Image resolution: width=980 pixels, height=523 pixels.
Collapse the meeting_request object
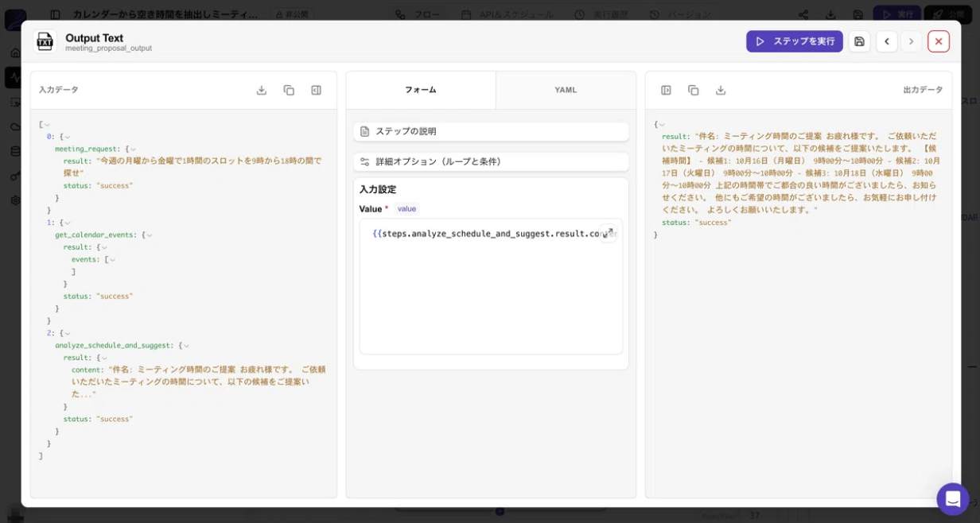(x=133, y=149)
